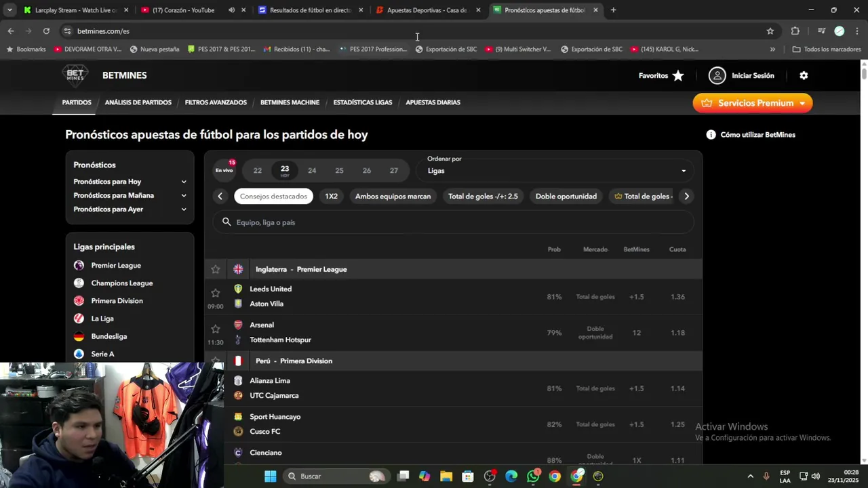Open Alianza Lima team name
Screen dimensions: 868x488
coord(270,381)
